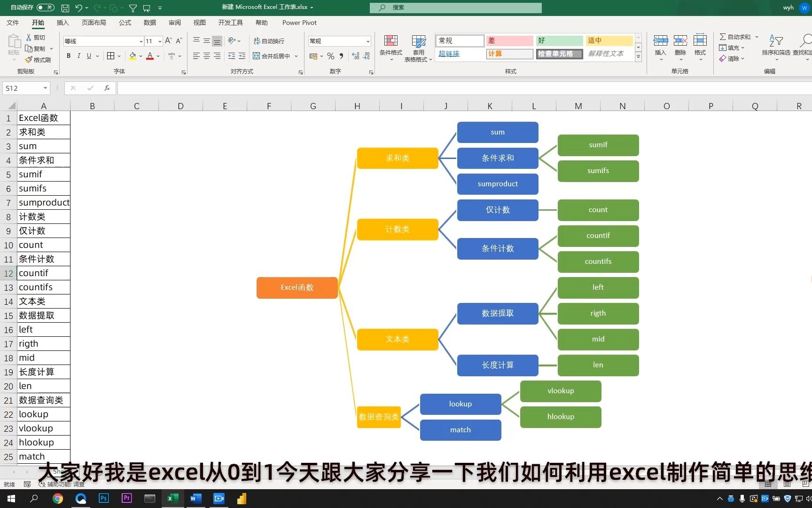Apply red font color
The height and width of the screenshot is (508, 812).
(x=150, y=56)
